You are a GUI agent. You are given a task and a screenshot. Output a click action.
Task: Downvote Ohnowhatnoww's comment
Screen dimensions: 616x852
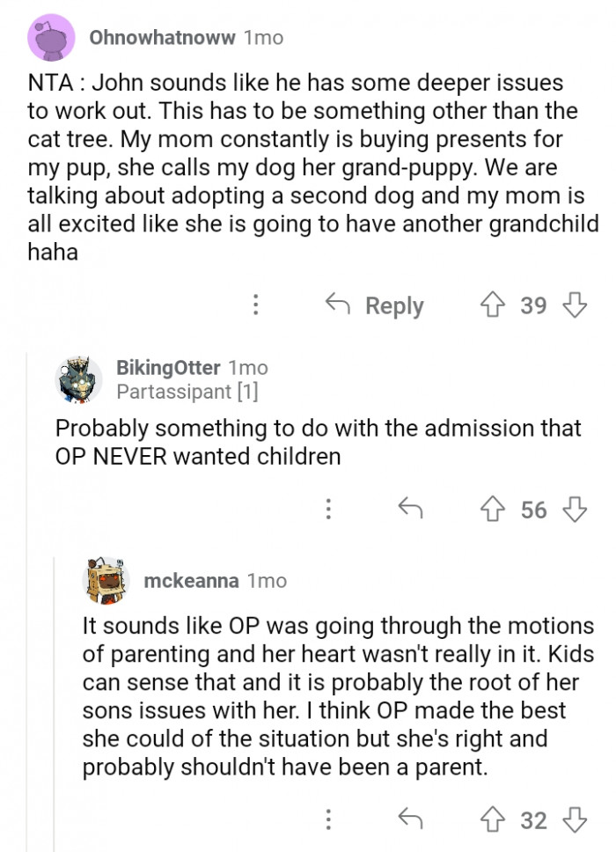click(575, 305)
